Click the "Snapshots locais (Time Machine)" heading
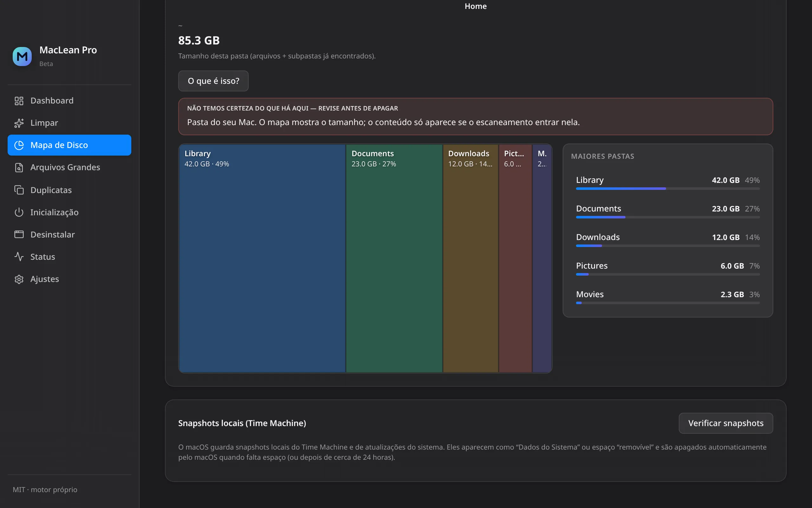Image resolution: width=812 pixels, height=508 pixels. [x=242, y=423]
